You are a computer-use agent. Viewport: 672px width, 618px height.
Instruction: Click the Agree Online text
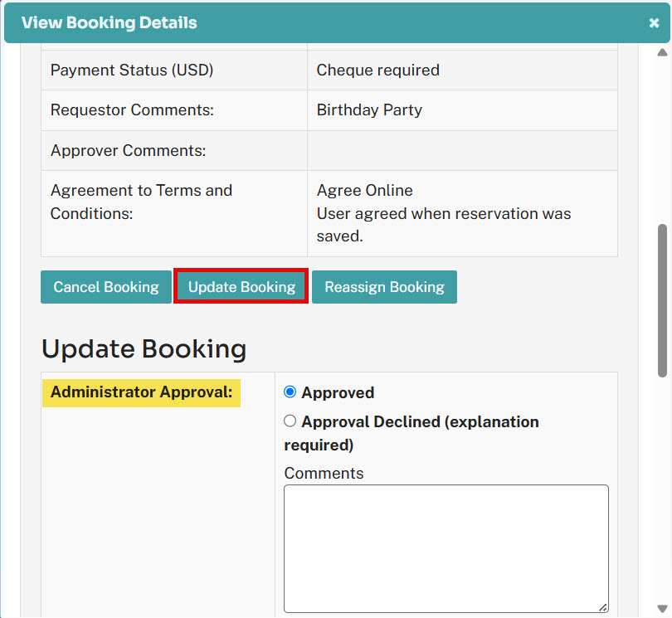click(x=365, y=190)
